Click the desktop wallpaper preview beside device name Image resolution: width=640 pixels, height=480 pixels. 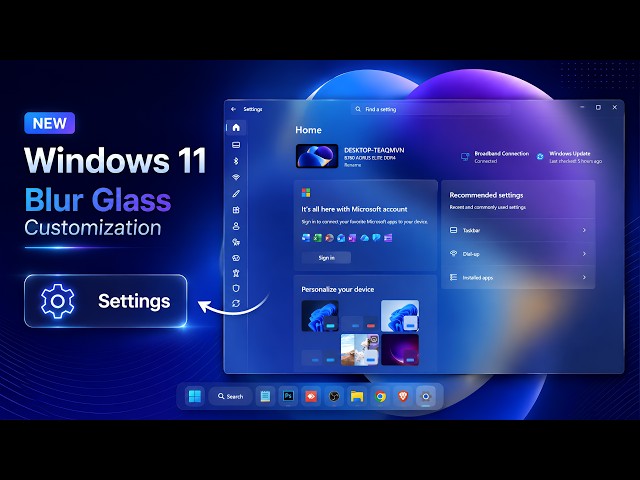(317, 156)
